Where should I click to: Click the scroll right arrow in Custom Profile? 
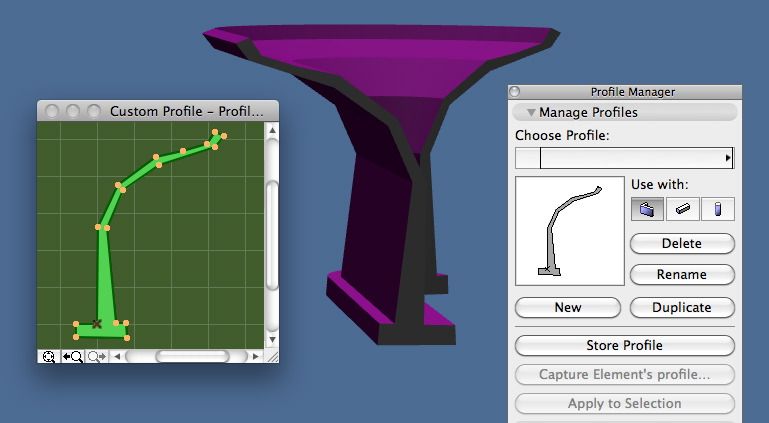pyautogui.click(x=256, y=356)
